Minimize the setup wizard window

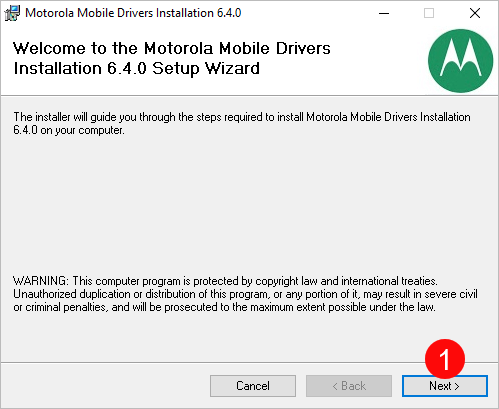click(384, 13)
